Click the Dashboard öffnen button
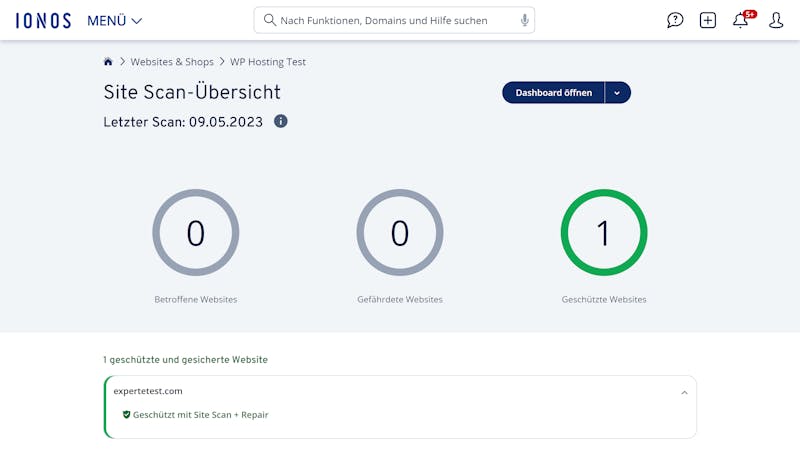Screen dimensions: 800x450 [554, 93]
